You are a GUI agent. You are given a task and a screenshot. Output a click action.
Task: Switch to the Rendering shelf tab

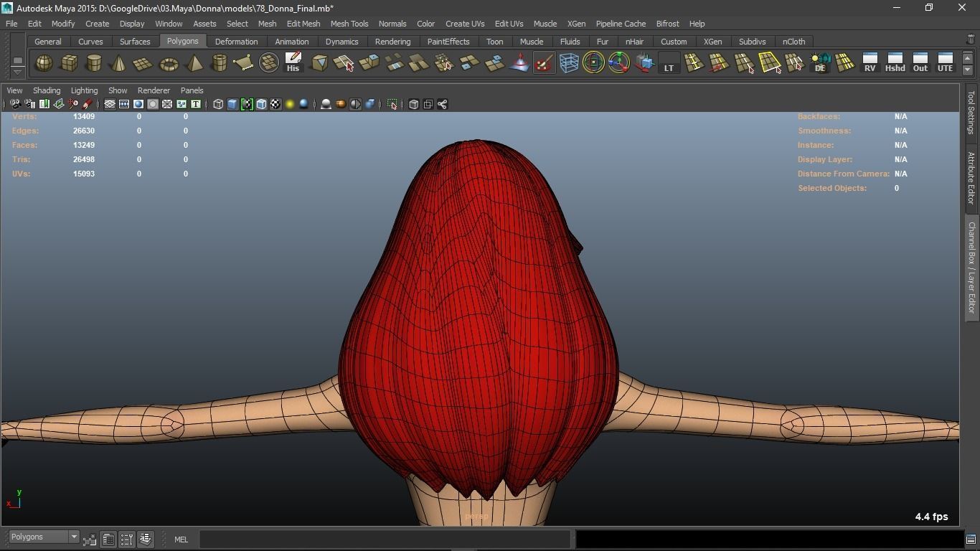pyautogui.click(x=392, y=42)
